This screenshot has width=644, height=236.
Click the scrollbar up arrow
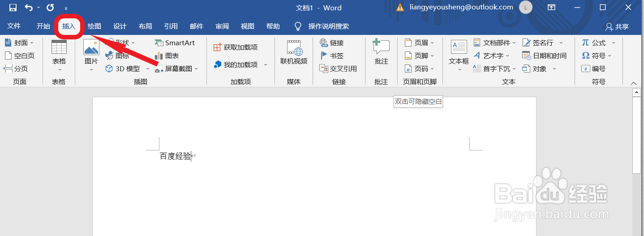[x=636, y=92]
